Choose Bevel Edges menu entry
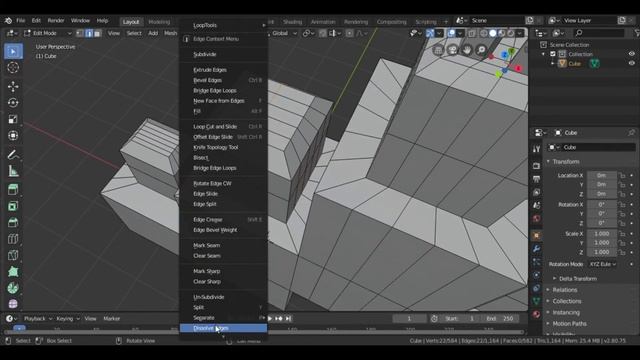Viewport: 640px width, 360px height. click(x=223, y=80)
